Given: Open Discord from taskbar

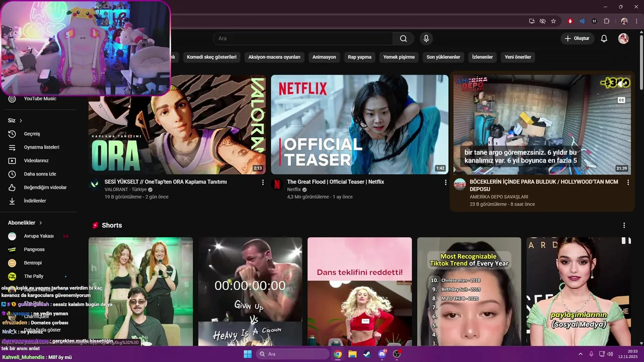Looking at the screenshot, I should [x=382, y=354].
